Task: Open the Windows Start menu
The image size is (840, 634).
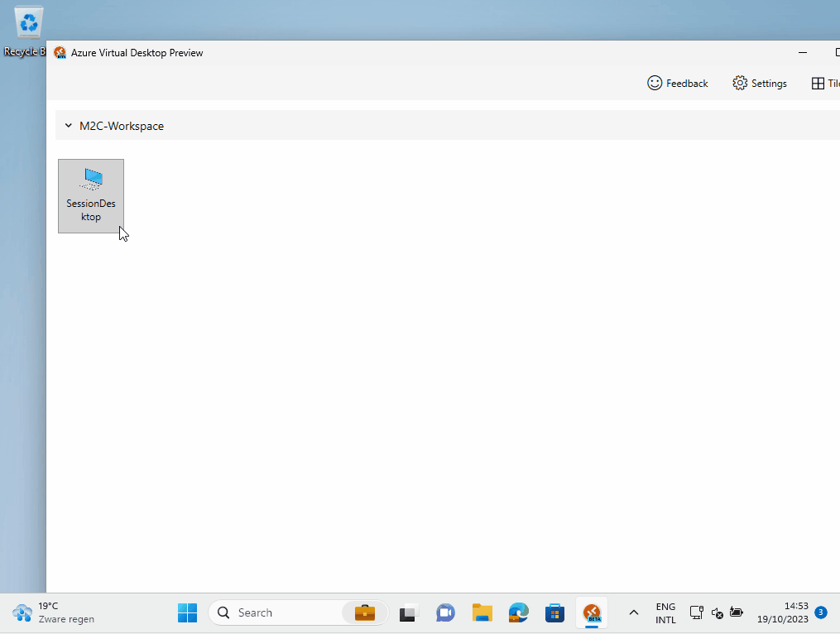Action: 188,612
